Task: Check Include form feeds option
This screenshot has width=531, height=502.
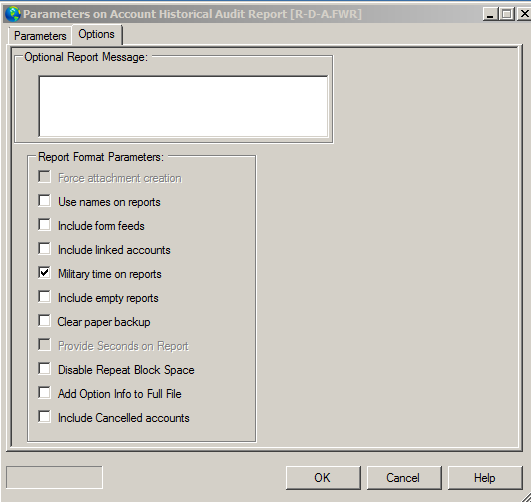Action: click(x=44, y=225)
